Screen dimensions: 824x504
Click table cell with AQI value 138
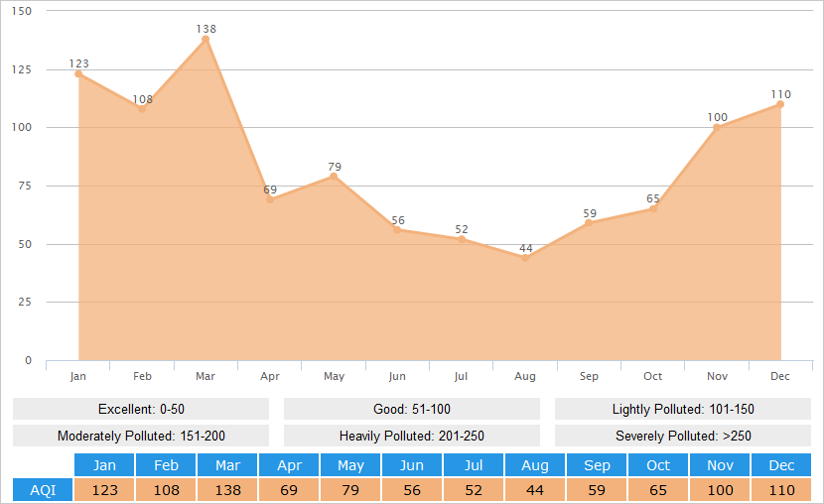point(227,490)
